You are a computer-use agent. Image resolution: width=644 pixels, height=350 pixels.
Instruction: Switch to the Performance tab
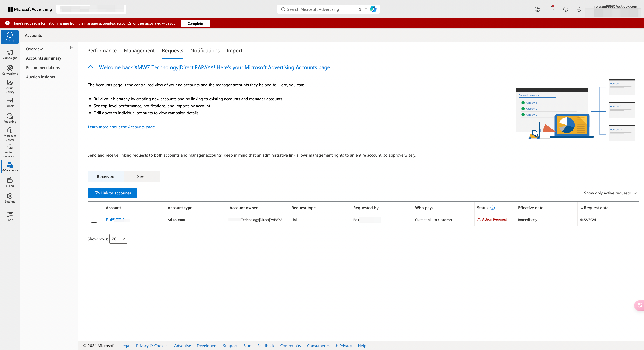tap(102, 51)
